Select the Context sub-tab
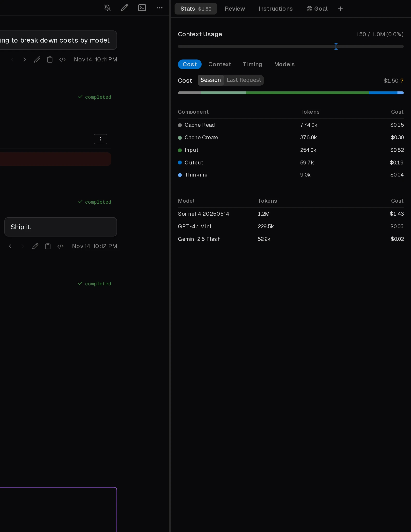This screenshot has height=532, width=411. coord(220,64)
